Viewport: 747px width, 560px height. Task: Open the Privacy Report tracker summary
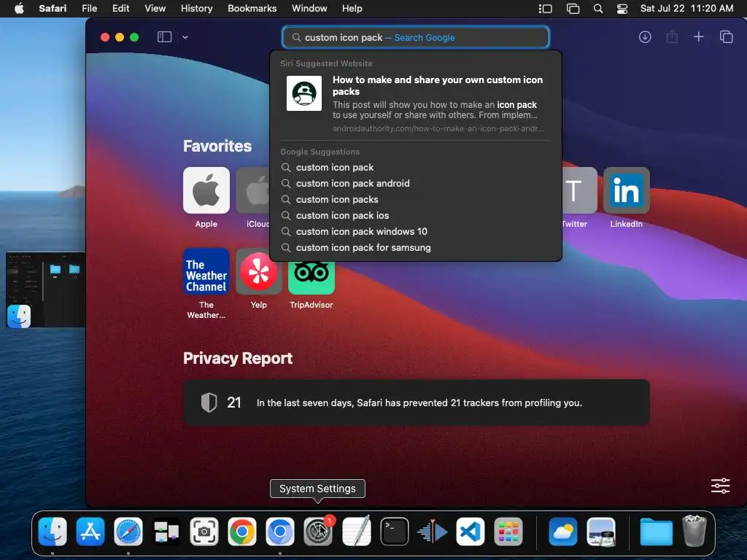[x=417, y=402]
